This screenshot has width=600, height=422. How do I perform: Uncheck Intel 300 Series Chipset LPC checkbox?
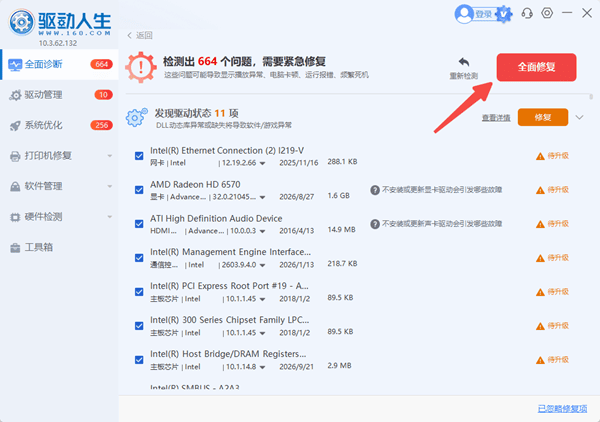139,326
